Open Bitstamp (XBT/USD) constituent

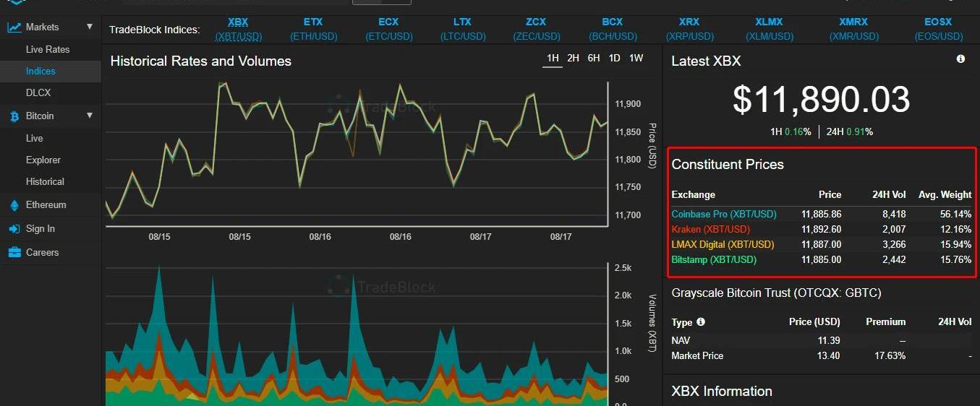pyautogui.click(x=714, y=260)
